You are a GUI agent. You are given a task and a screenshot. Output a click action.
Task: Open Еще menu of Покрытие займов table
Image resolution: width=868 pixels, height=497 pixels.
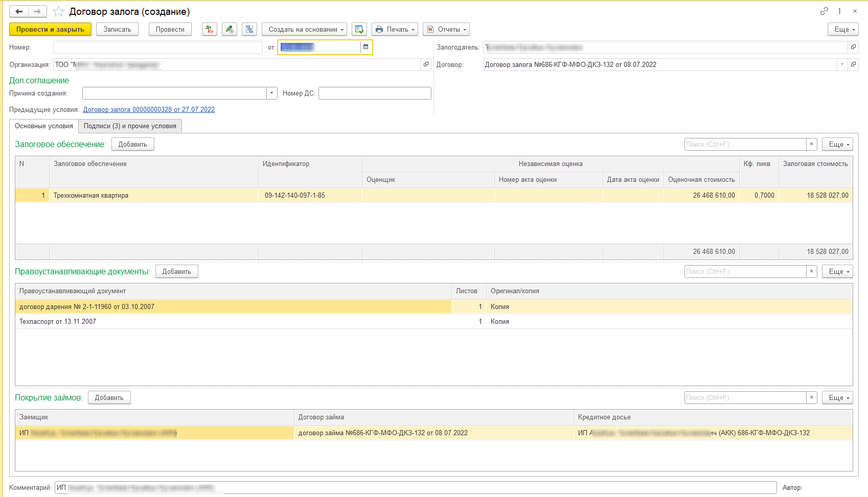837,397
